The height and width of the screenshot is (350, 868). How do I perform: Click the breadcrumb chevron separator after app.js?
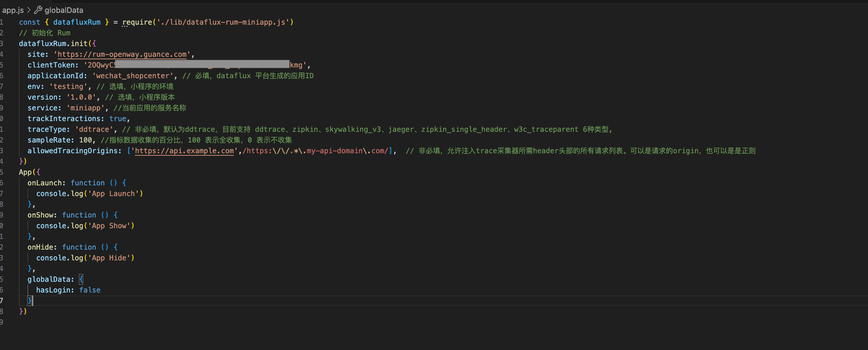29,10
